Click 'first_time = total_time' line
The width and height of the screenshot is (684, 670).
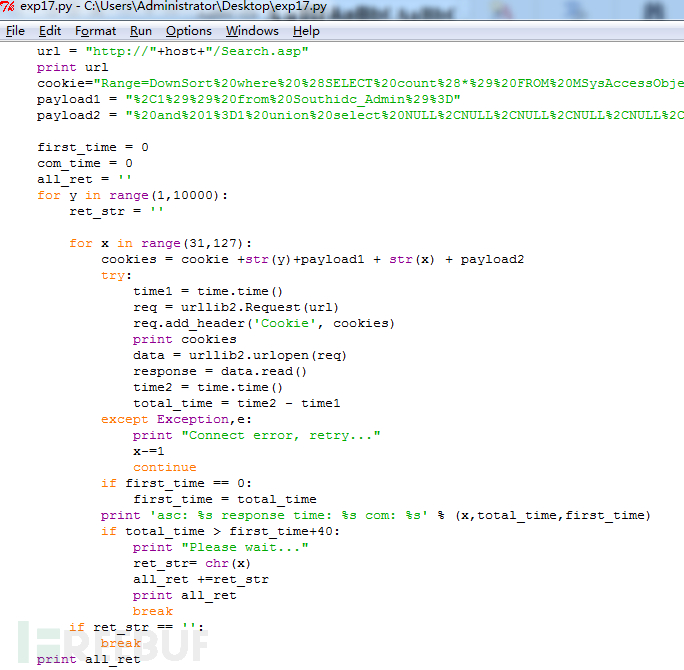225,499
